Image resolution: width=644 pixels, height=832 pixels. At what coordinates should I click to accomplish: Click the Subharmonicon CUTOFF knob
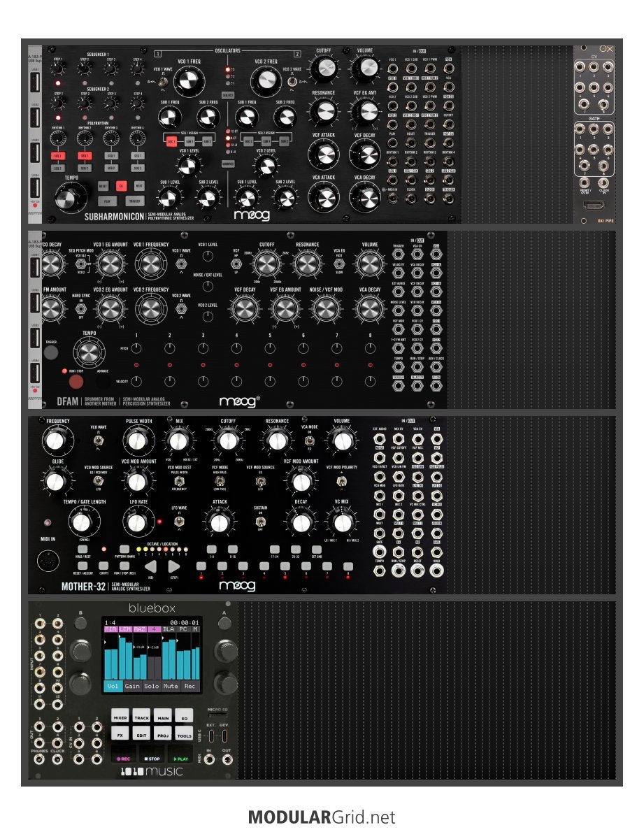pos(324,68)
